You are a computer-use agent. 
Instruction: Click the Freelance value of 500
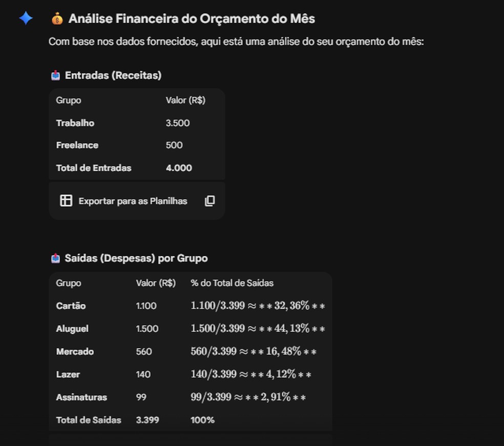(174, 145)
